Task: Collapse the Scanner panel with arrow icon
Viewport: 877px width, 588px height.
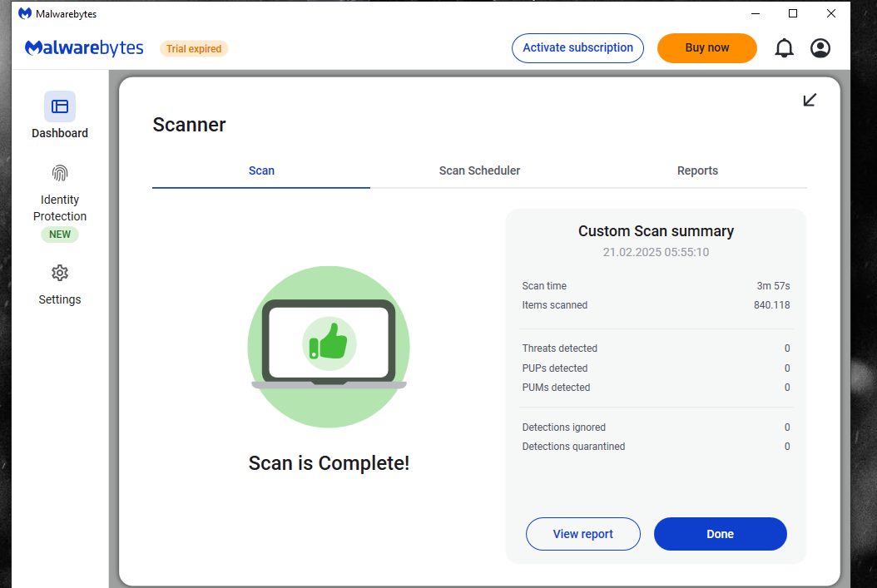Action: (810, 100)
